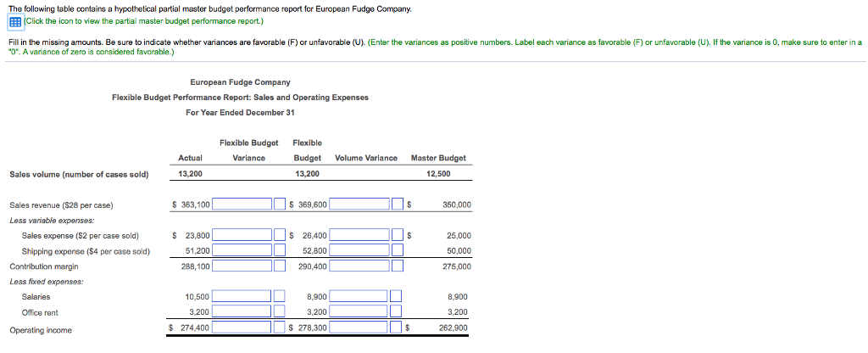Click the Sales volume (number of cases sold) row label

(79, 175)
